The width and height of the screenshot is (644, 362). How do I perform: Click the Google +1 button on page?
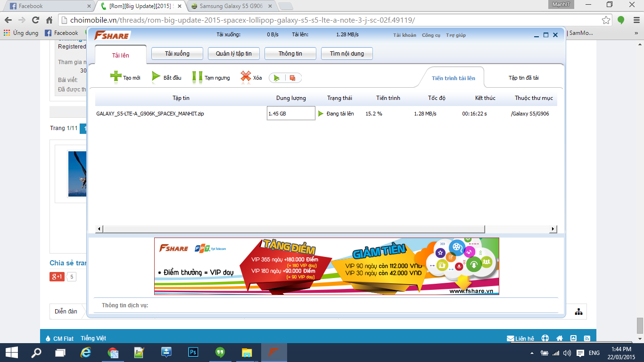coord(57,277)
